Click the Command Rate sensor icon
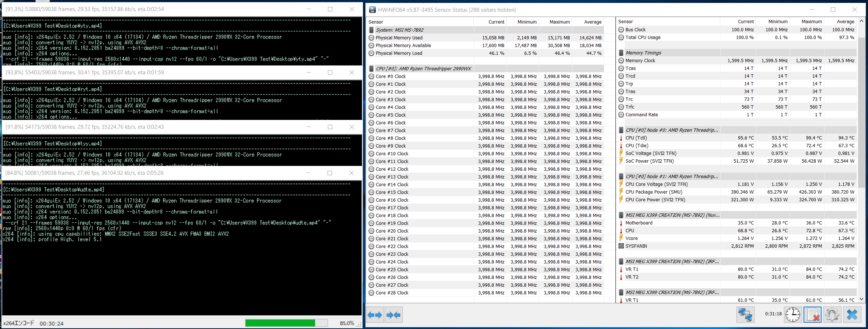This screenshot has height=329, width=868. (x=621, y=114)
